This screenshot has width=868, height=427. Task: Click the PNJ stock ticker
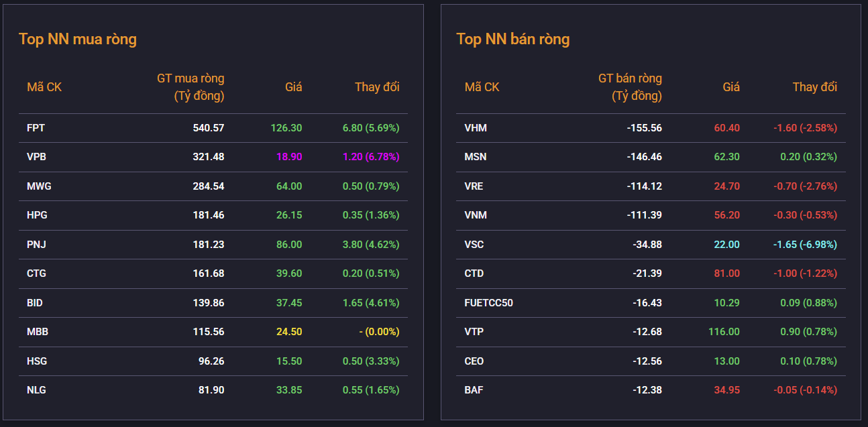click(x=36, y=245)
